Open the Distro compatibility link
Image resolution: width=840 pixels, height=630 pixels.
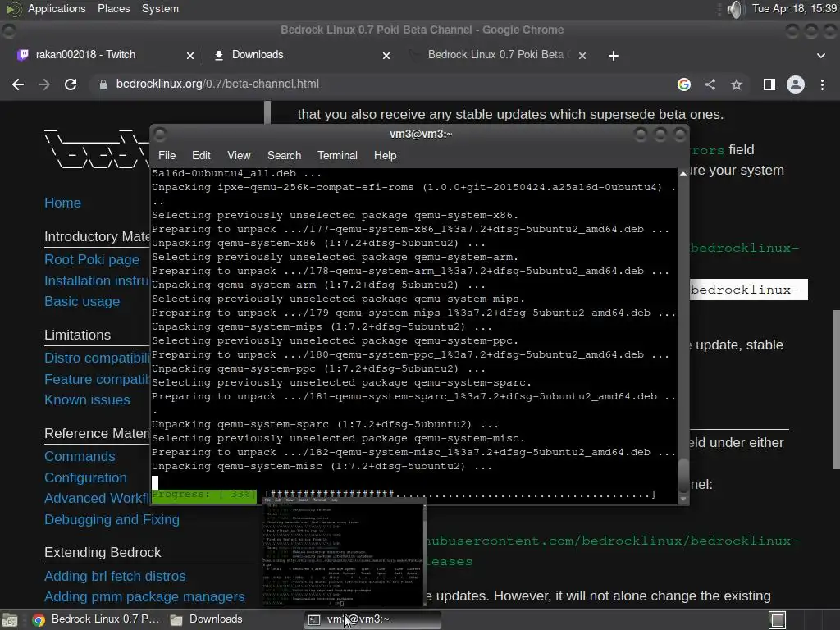click(x=97, y=358)
